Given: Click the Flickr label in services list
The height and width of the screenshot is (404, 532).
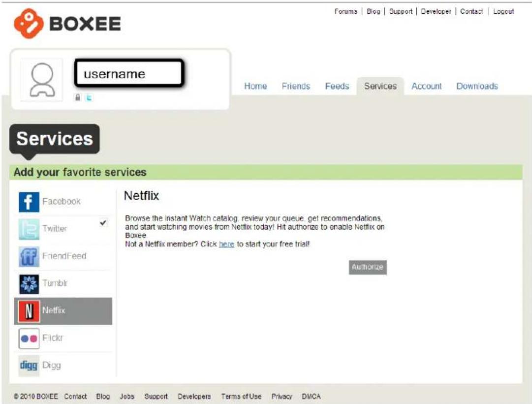Looking at the screenshot, I should click(53, 338).
